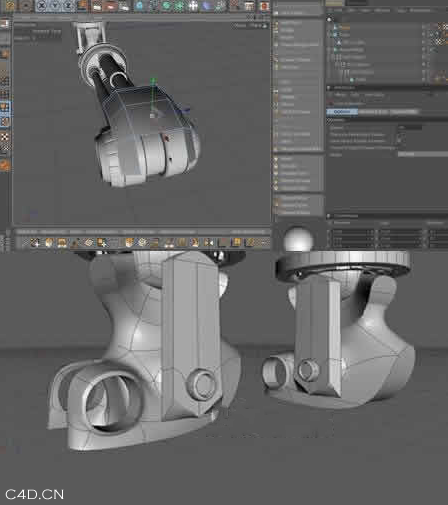Toggle the Y-axis lock icon
448x505 pixels.
(54, 6)
